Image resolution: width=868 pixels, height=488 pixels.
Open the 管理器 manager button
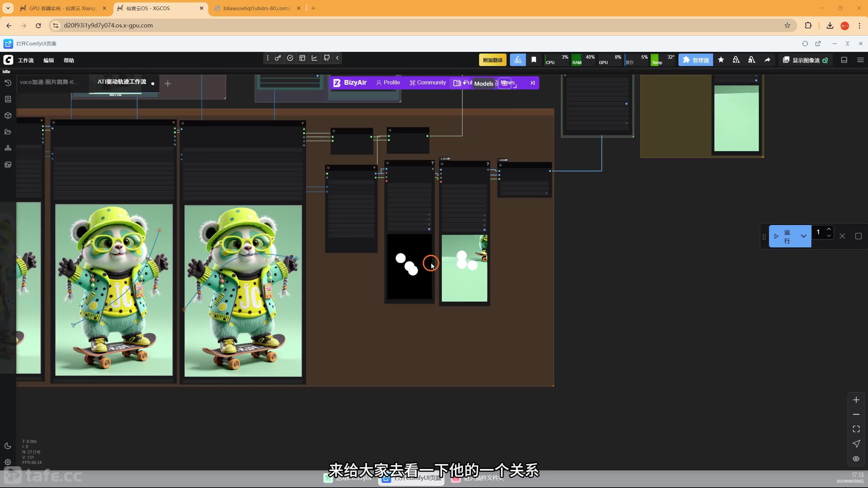pos(695,60)
